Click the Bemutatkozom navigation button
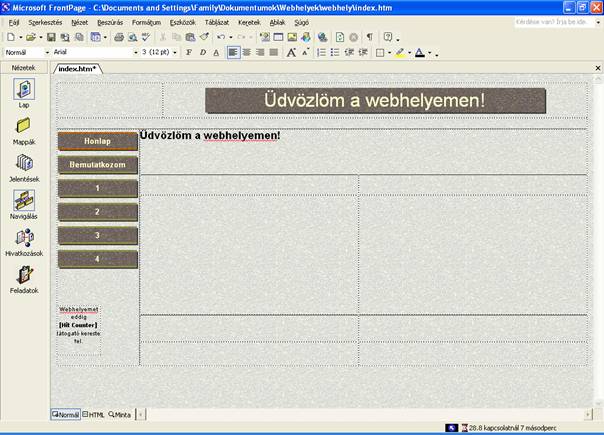This screenshot has height=435, width=604. tap(97, 164)
